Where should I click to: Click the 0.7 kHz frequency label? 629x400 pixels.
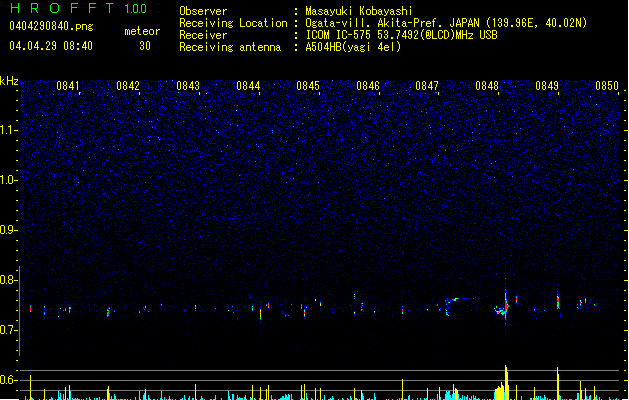click(9, 330)
